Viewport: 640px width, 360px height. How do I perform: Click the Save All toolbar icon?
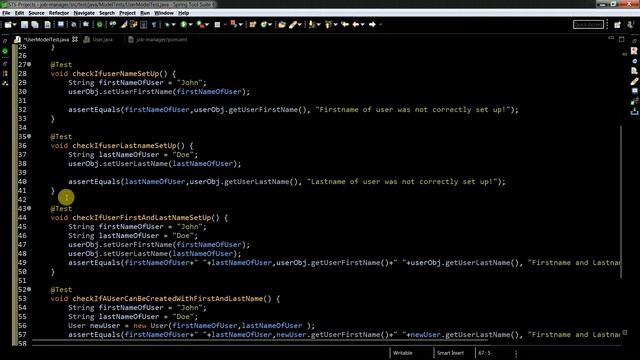click(x=35, y=24)
